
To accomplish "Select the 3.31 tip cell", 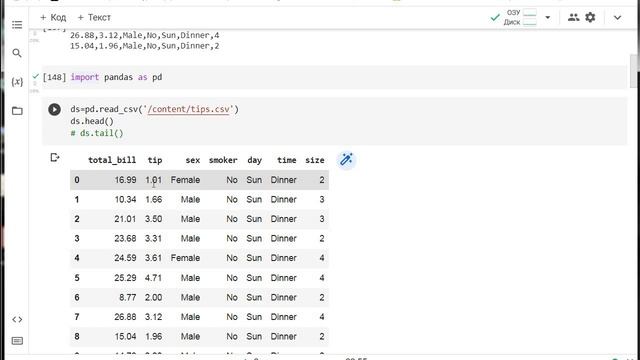I will (x=153, y=239).
